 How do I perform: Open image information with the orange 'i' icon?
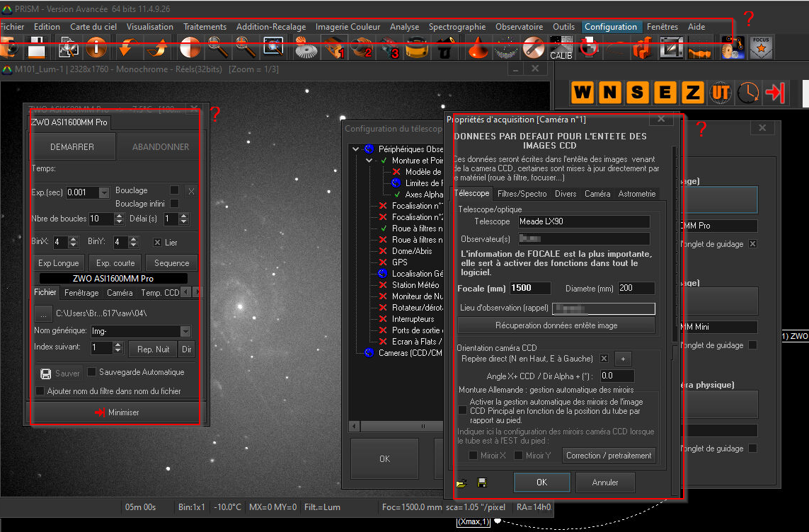click(x=96, y=47)
